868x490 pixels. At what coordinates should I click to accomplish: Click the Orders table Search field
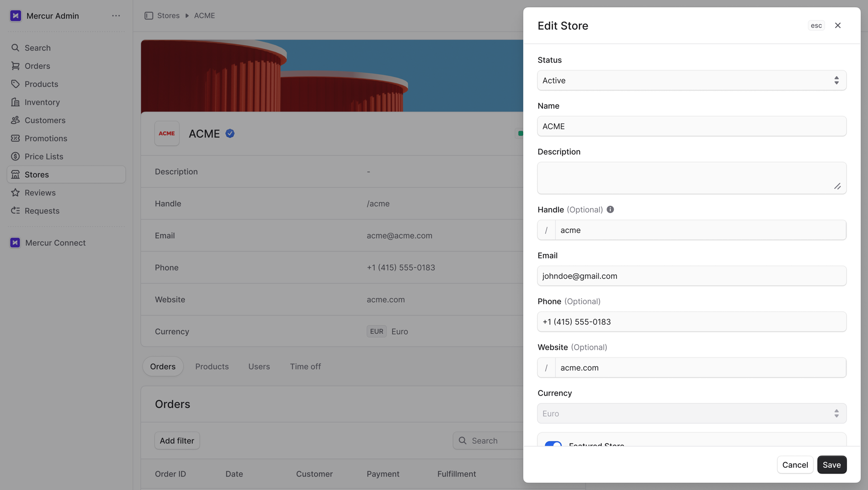[488, 441]
